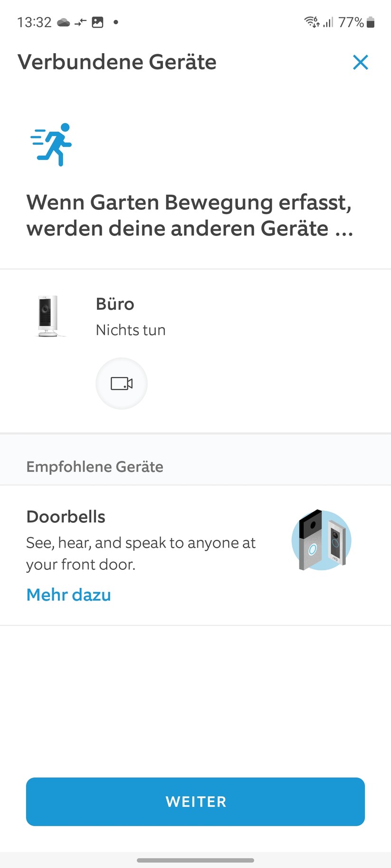
Task: Enable recording when Garten detects motion
Action: pyautogui.click(x=121, y=384)
